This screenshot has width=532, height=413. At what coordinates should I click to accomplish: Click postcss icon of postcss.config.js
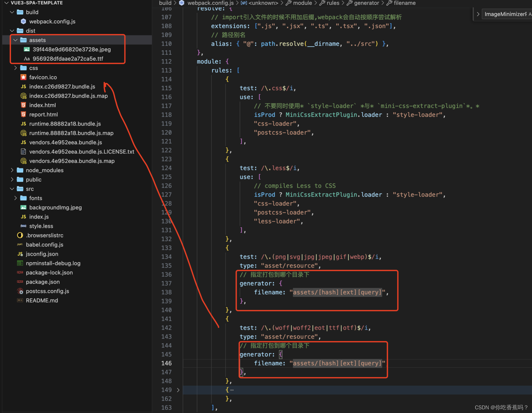tap(20, 291)
